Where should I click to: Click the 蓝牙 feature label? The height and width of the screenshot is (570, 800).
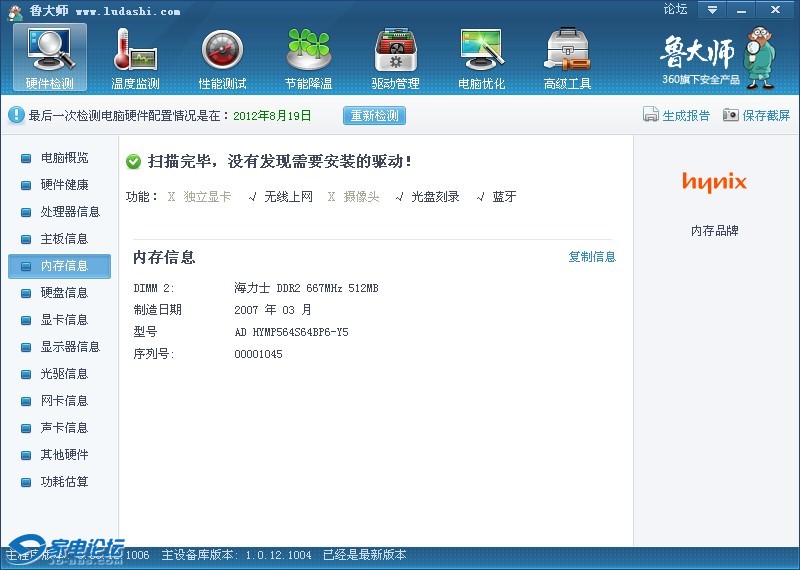(504, 196)
